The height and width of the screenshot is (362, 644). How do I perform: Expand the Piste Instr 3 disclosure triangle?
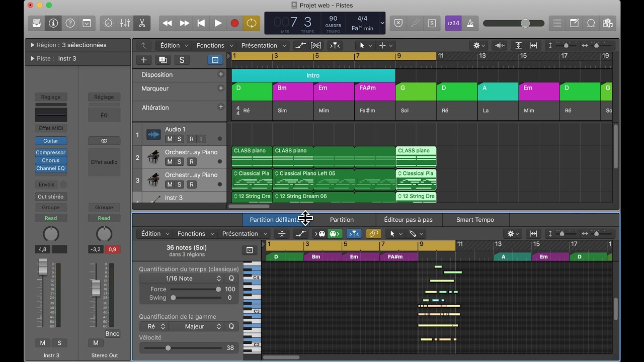tap(33, 58)
